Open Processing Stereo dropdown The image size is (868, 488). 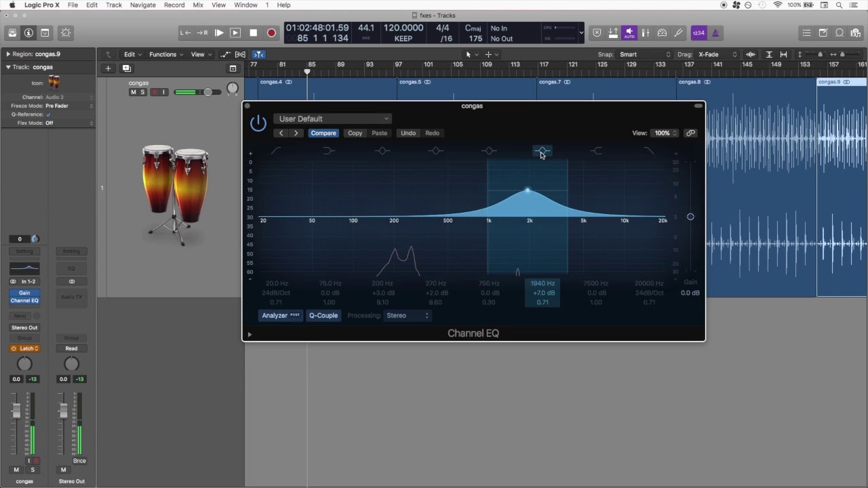[x=407, y=315]
